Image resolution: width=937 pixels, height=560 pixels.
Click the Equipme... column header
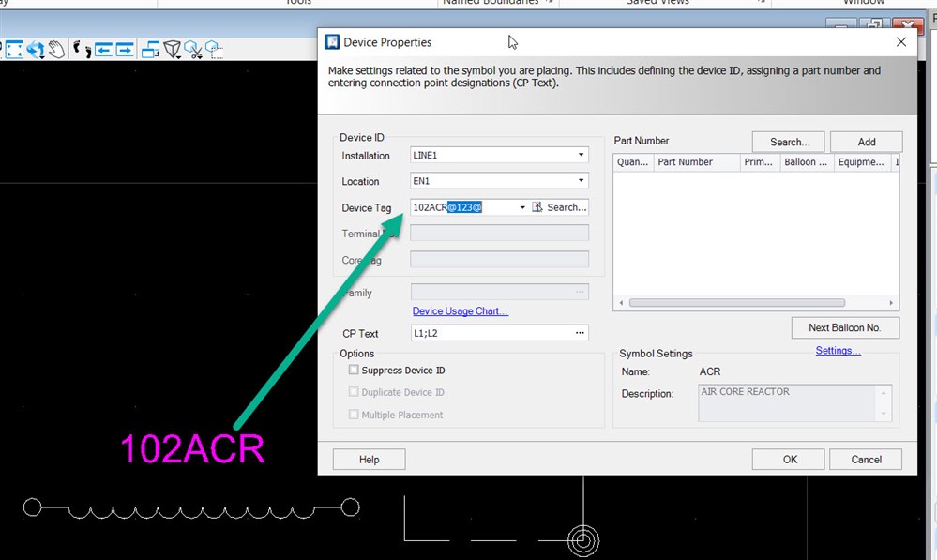pyautogui.click(x=862, y=162)
